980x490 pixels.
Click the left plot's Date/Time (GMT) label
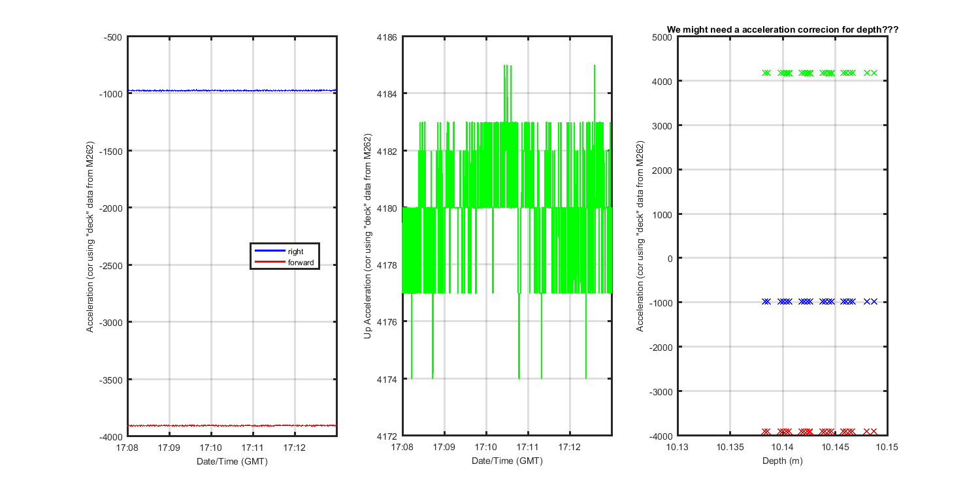click(232, 461)
